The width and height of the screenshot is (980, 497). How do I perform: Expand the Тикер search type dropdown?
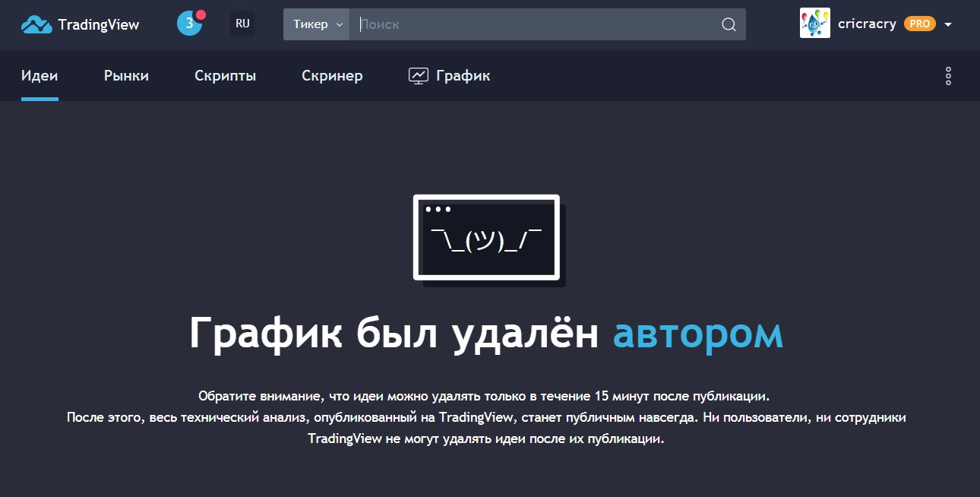pos(317,24)
